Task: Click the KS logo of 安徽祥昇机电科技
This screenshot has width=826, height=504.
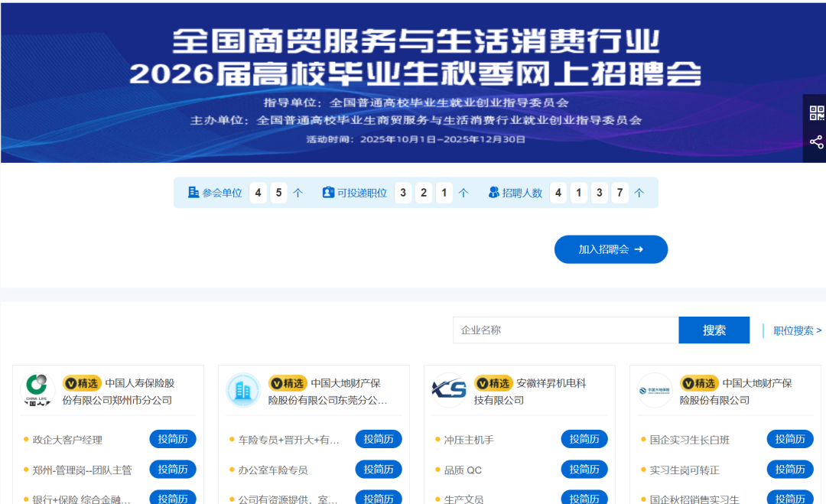Action: click(x=449, y=388)
